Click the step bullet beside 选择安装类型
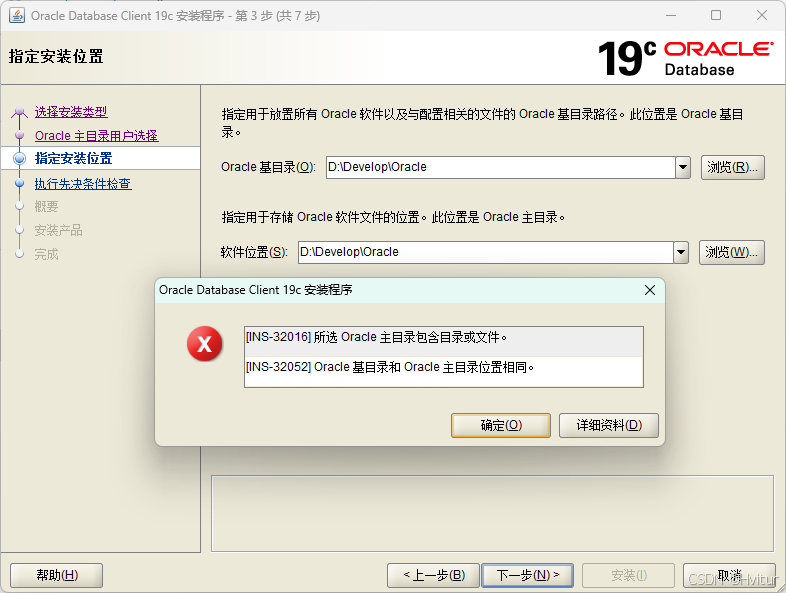This screenshot has width=786, height=593. click(19, 112)
